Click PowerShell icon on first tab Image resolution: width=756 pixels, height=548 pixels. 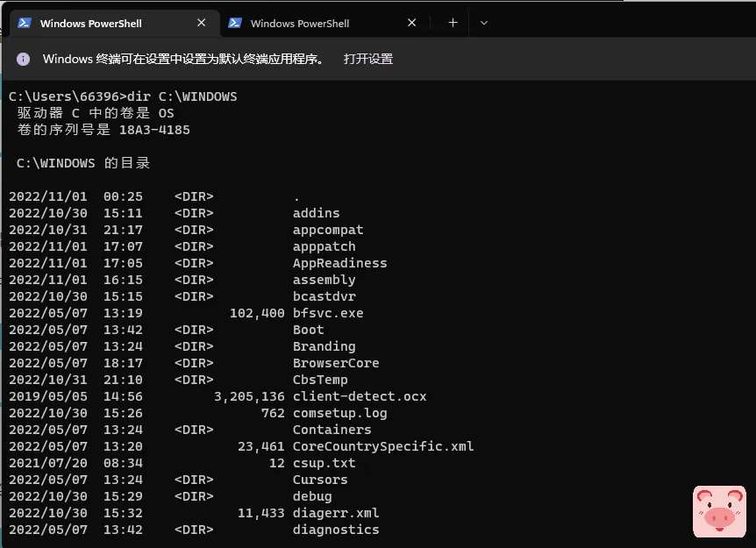(25, 23)
